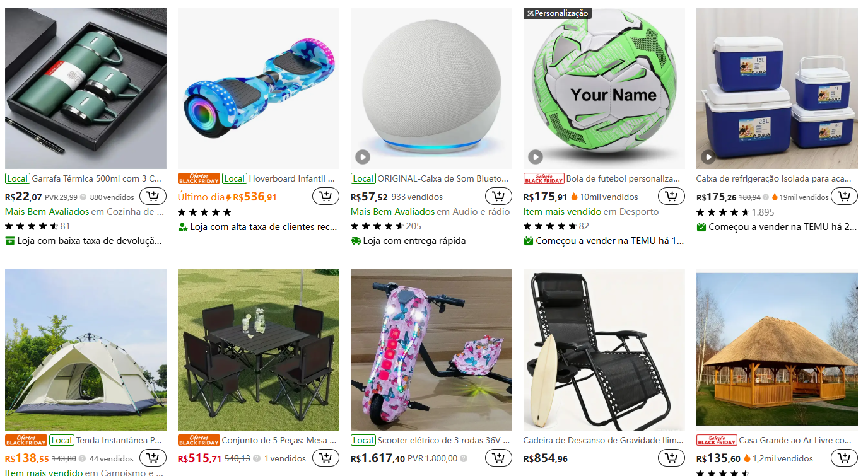Add the Scooter elétrico to cart

click(x=498, y=458)
